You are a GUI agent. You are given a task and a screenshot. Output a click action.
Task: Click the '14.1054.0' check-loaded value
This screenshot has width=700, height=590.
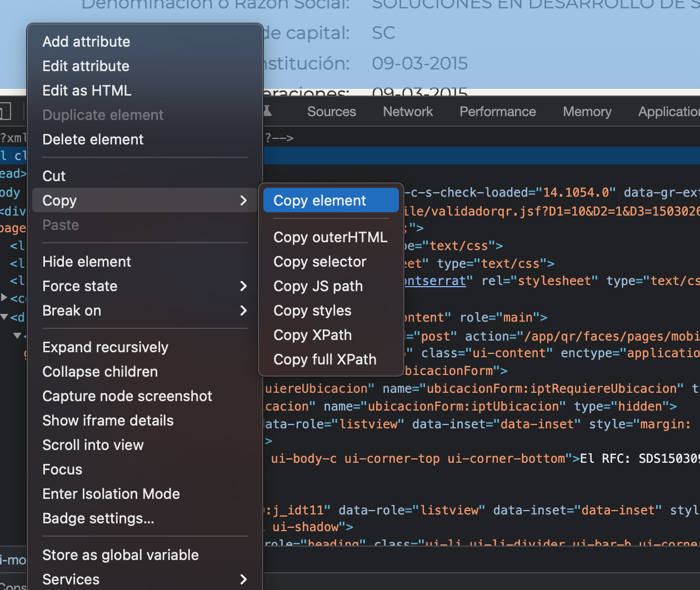click(x=576, y=193)
